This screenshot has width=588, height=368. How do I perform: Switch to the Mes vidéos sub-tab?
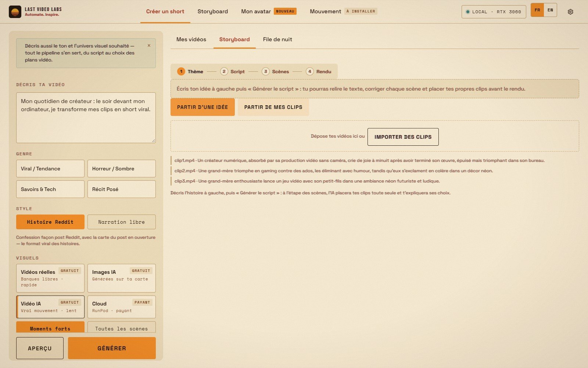[x=191, y=39]
